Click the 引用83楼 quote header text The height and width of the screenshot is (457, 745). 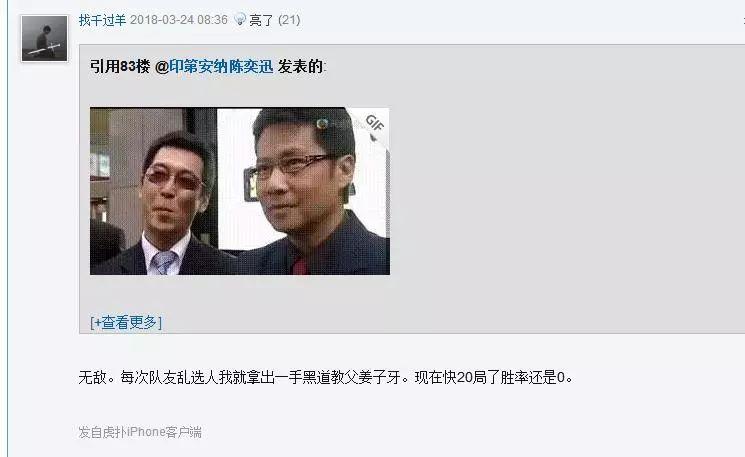pos(120,67)
